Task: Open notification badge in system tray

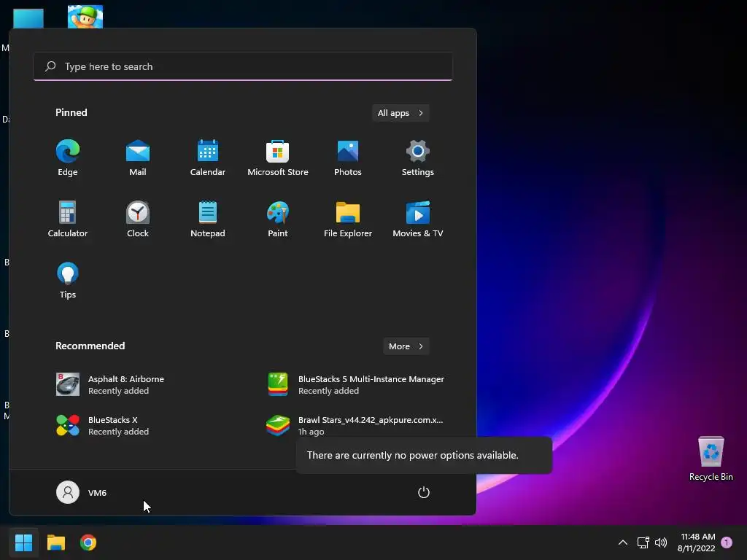Action: coord(727,542)
